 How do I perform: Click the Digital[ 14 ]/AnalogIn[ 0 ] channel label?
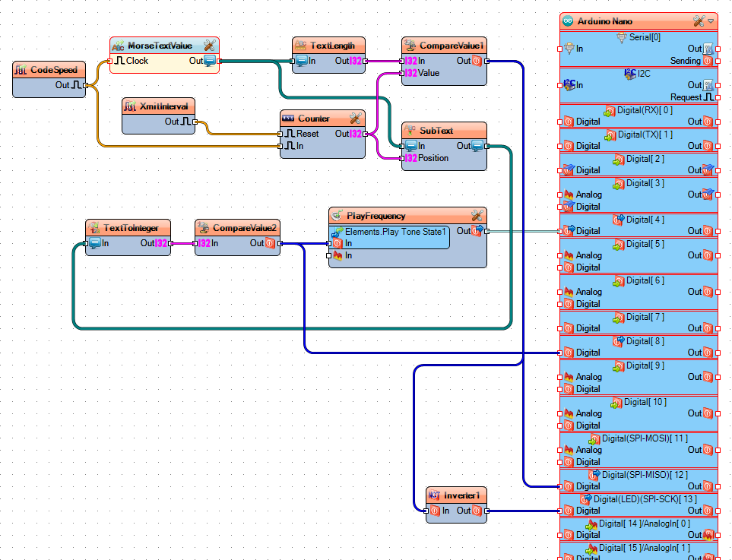point(645,524)
